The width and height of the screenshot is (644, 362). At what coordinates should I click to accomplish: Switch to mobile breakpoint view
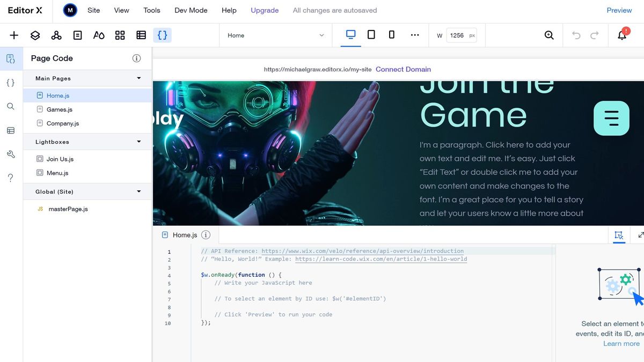[x=391, y=34]
